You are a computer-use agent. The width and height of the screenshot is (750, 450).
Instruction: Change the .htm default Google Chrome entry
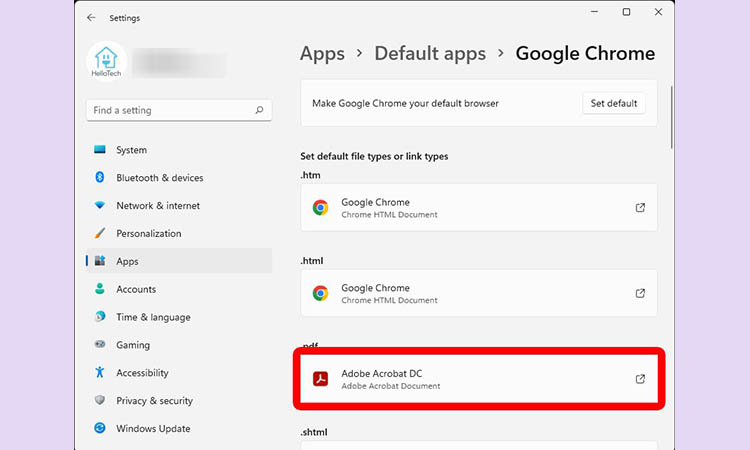[x=479, y=208]
